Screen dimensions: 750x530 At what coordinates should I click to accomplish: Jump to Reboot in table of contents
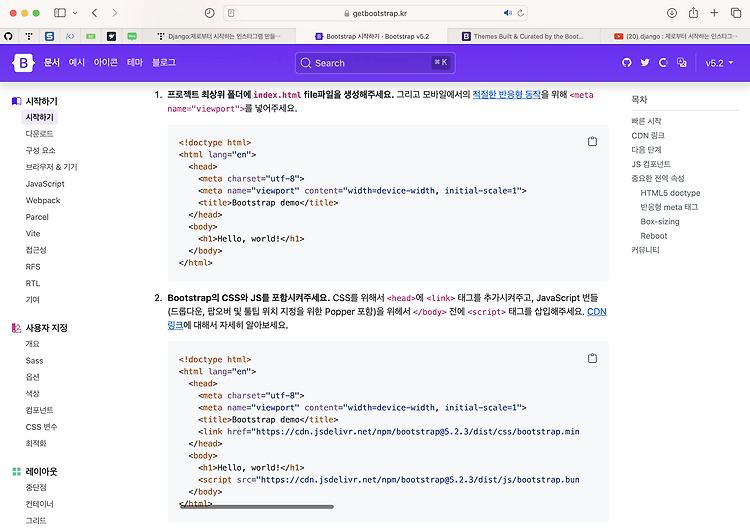[x=654, y=236]
